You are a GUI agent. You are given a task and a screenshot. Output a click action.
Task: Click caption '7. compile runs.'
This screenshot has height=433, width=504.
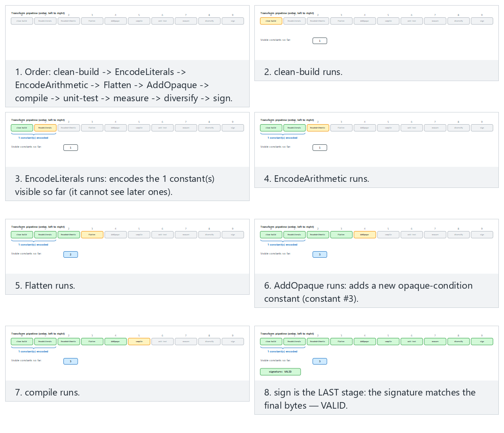47,392
